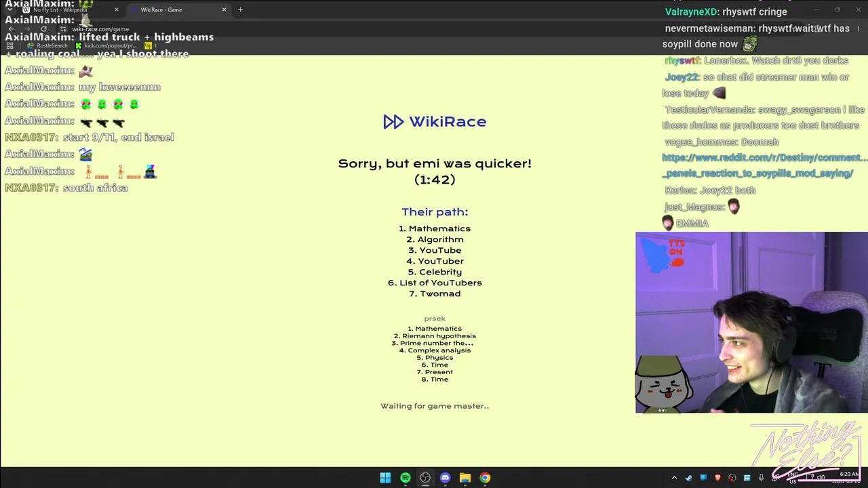This screenshot has width=868, height=488.
Task: Click '5. Physics' in prsek's path
Action: [x=435, y=358]
